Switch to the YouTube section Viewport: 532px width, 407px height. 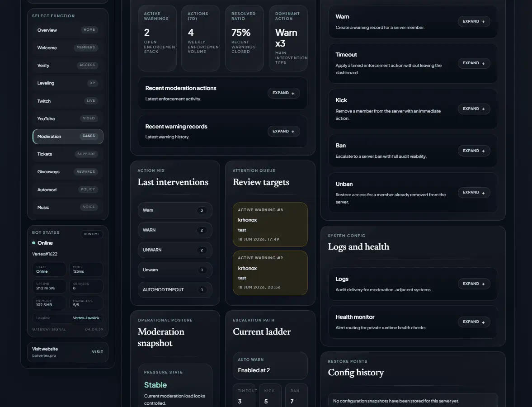[67, 118]
